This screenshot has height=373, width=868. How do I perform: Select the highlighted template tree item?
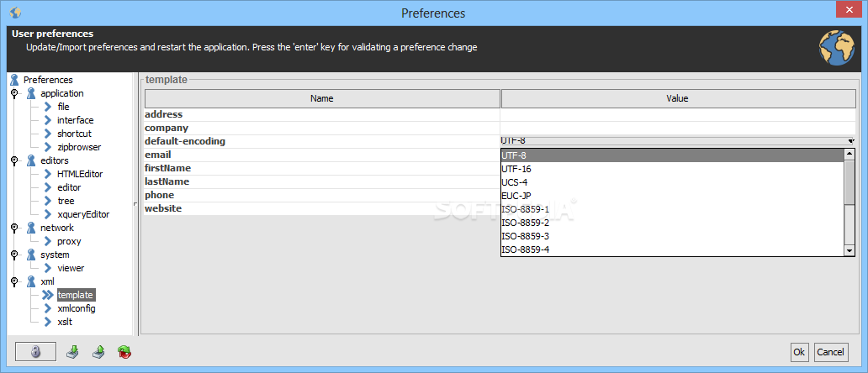(76, 295)
